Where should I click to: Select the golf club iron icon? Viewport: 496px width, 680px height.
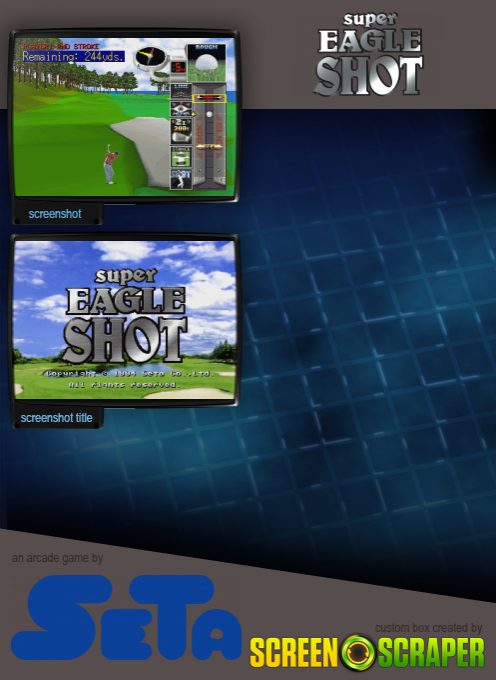181,131
